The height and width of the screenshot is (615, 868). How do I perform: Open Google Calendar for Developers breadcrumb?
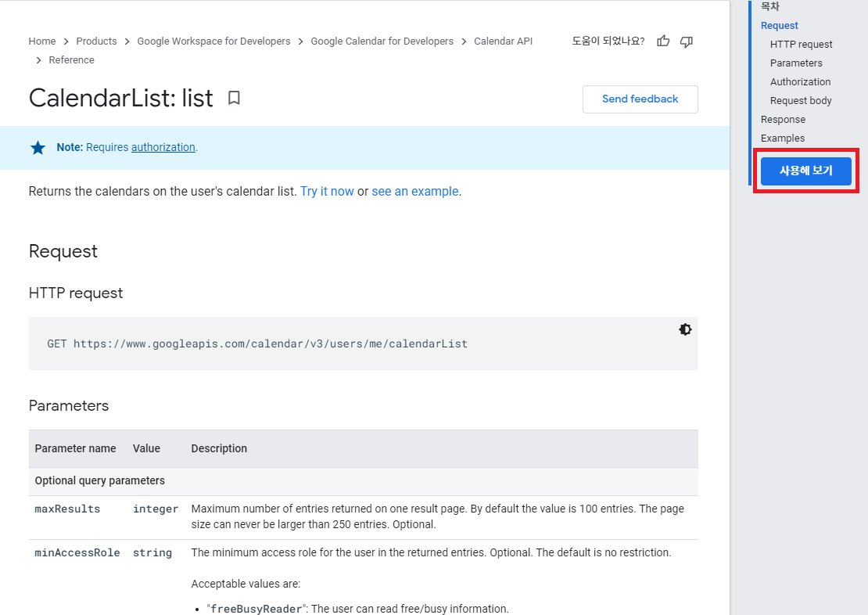[382, 41]
